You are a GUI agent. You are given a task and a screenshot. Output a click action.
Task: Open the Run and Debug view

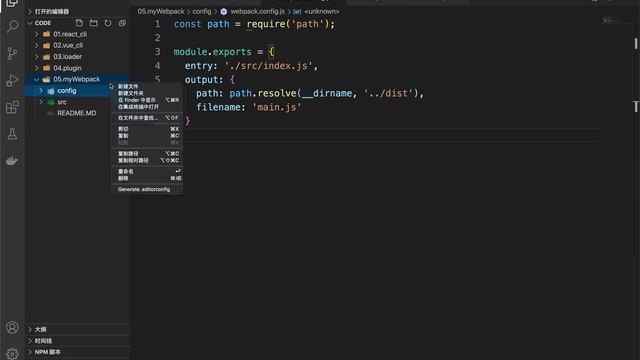tap(12, 80)
